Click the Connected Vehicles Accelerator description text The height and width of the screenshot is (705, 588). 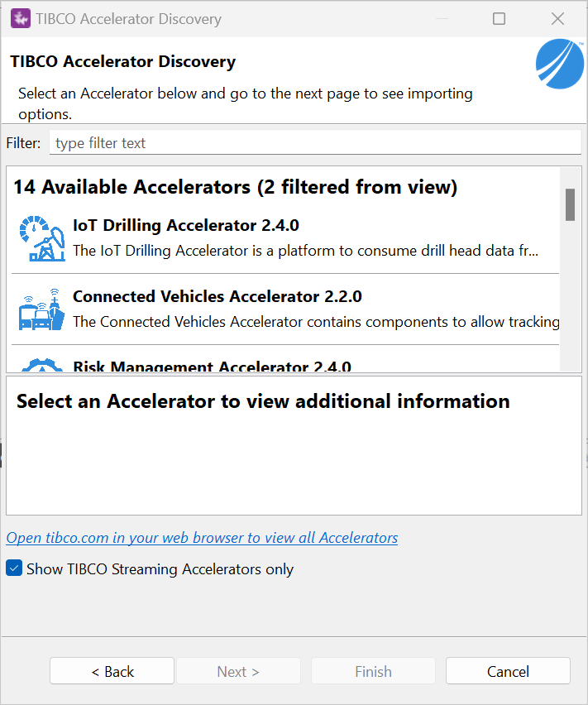click(315, 321)
